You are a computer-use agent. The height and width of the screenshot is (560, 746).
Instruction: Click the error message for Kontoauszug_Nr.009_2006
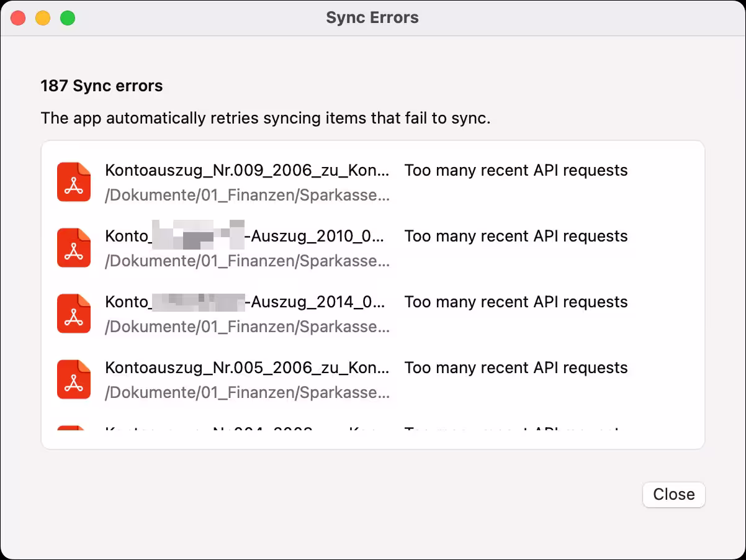click(x=516, y=171)
